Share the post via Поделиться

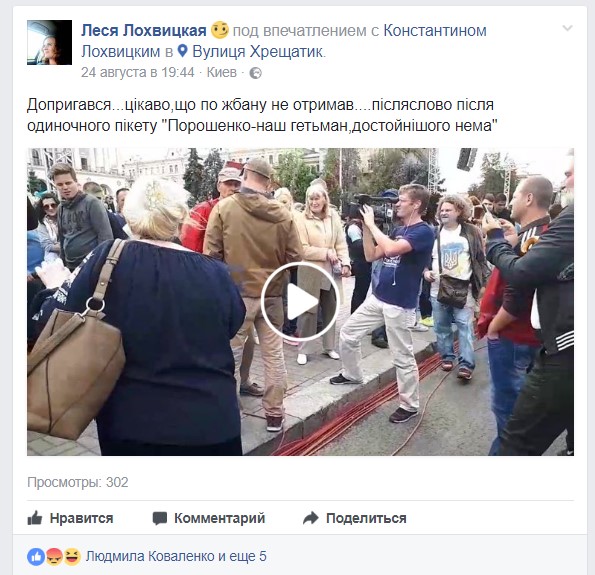[354, 518]
